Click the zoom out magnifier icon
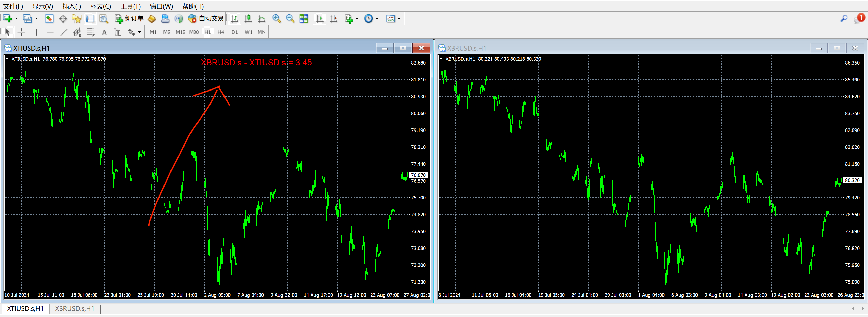This screenshot has height=317, width=868. pyautogui.click(x=290, y=18)
